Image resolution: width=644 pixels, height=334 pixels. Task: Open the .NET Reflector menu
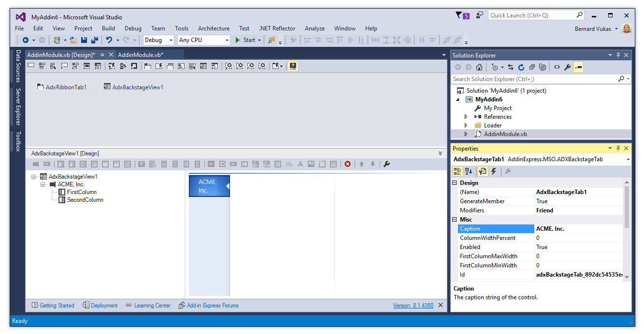pyautogui.click(x=277, y=28)
